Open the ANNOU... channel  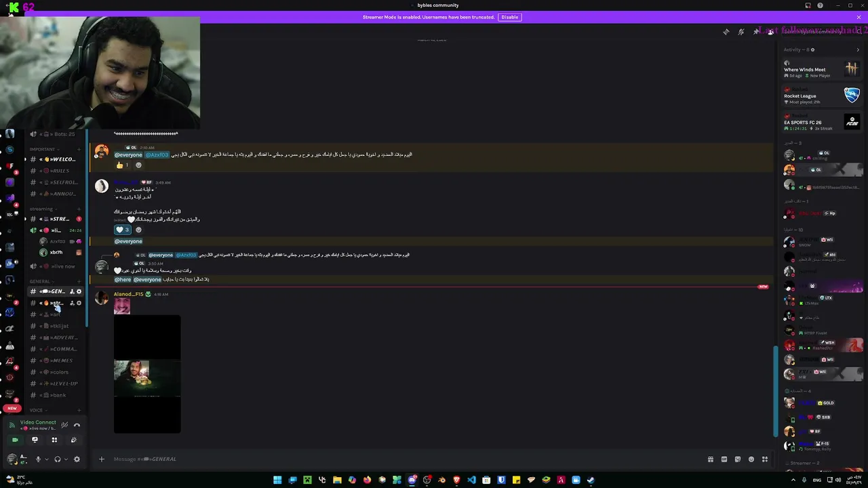pyautogui.click(x=55, y=194)
